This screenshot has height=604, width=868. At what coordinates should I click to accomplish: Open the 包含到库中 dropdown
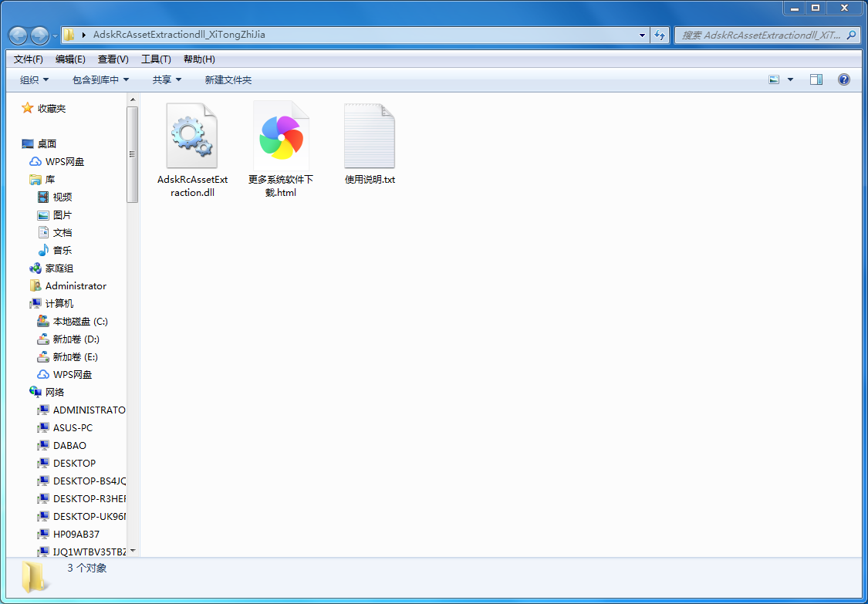(x=101, y=79)
